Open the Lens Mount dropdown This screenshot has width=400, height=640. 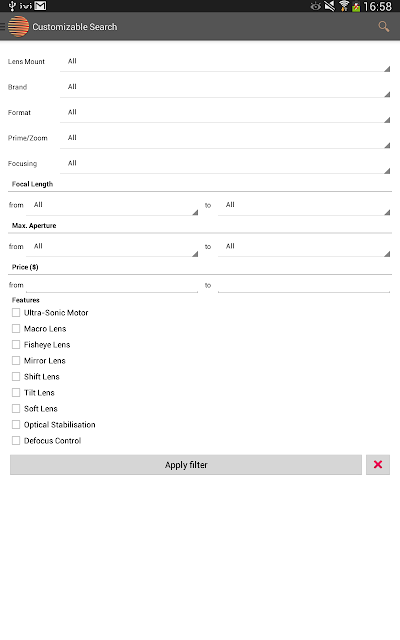225,62
